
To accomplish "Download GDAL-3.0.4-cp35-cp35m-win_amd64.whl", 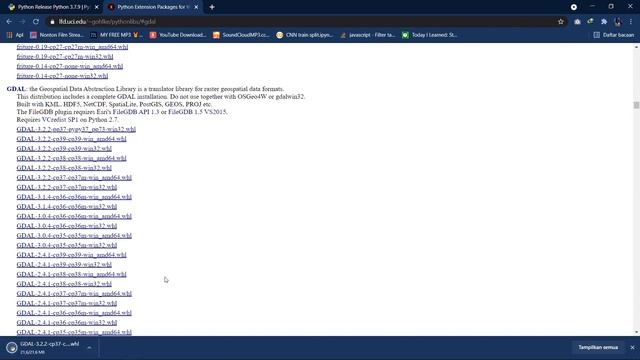I will 74,236.
